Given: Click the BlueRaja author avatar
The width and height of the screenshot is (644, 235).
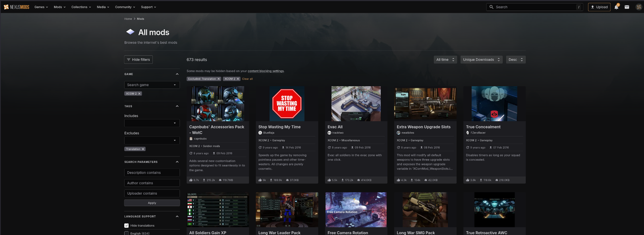Looking at the screenshot, I should click(260, 133).
